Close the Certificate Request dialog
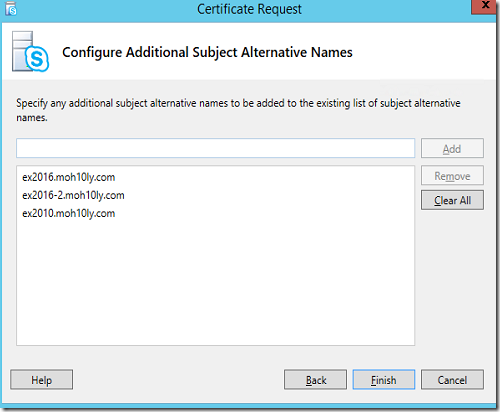This screenshot has height=412, width=500. point(484,6)
